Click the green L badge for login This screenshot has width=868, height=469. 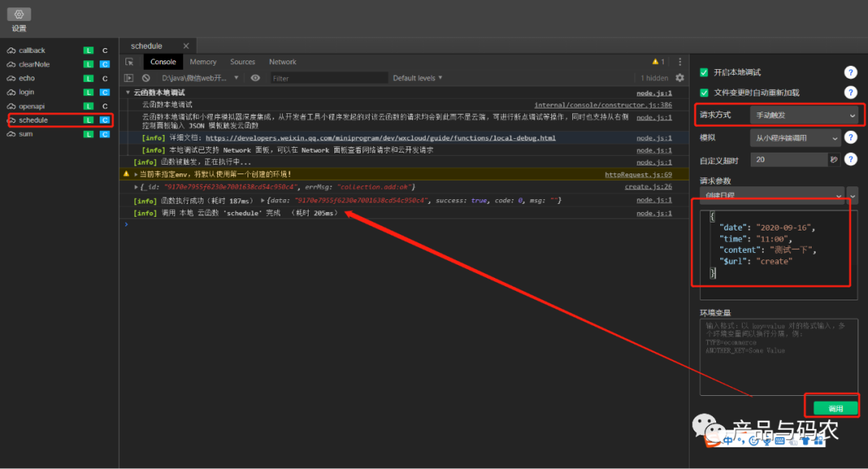point(88,92)
